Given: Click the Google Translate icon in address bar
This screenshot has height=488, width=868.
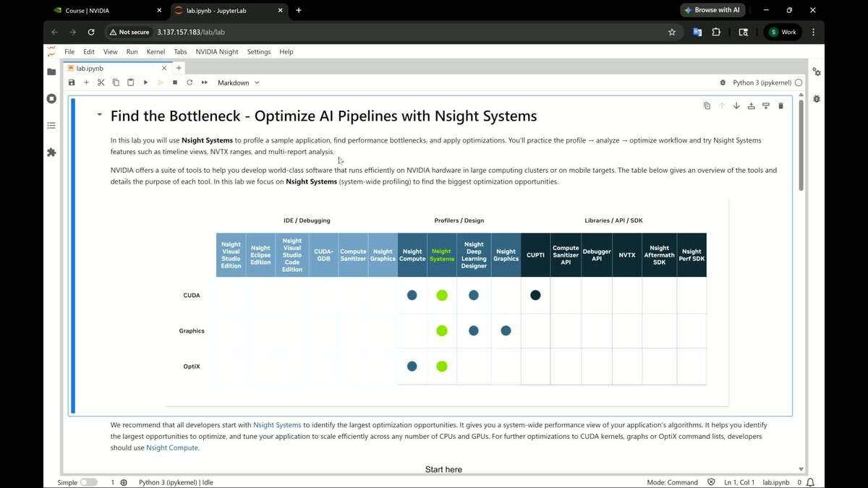Looking at the screenshot, I should 697,32.
